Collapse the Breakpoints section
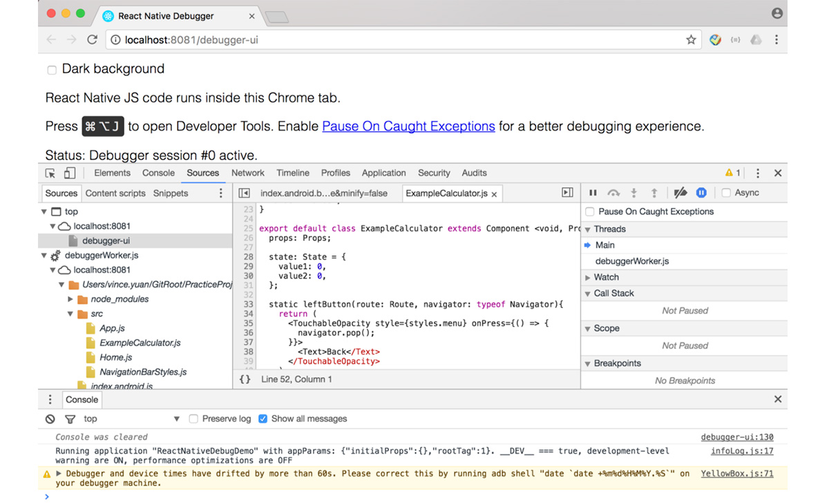829x504 pixels. click(588, 364)
